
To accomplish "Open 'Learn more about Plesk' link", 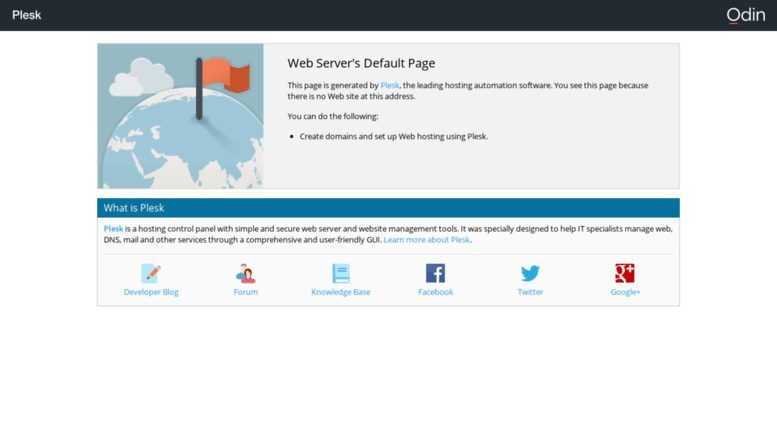I will [426, 240].
